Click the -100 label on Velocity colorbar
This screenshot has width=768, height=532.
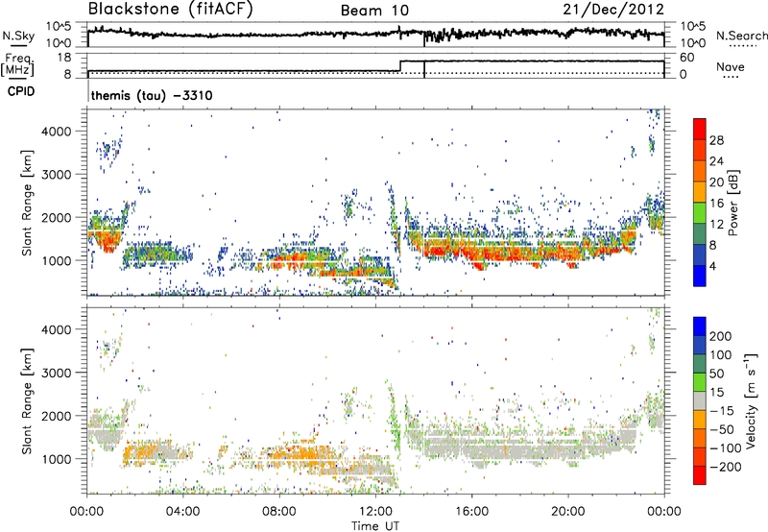pos(726,448)
